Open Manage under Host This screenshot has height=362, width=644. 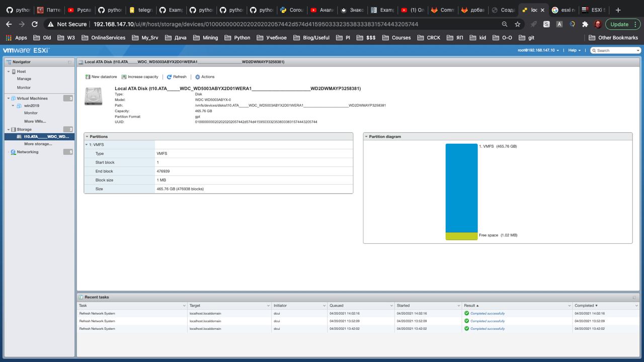pos(24,79)
